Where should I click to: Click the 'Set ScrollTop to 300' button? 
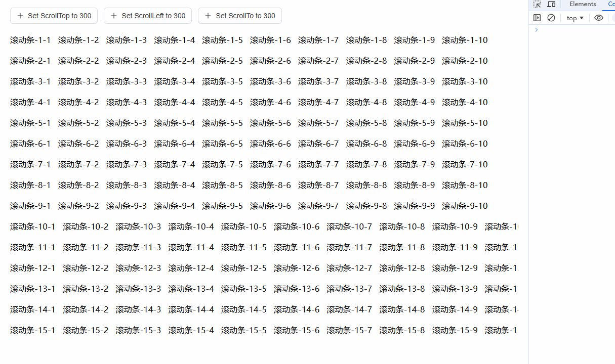54,16
